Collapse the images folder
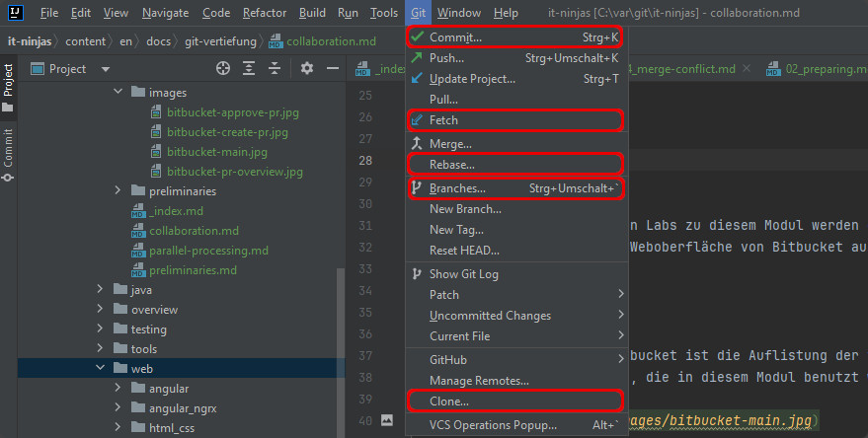 tap(118, 91)
